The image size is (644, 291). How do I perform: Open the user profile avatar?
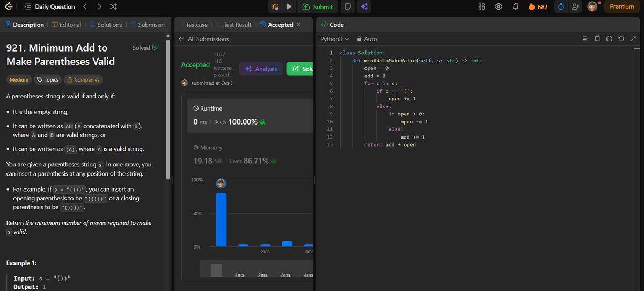592,6
